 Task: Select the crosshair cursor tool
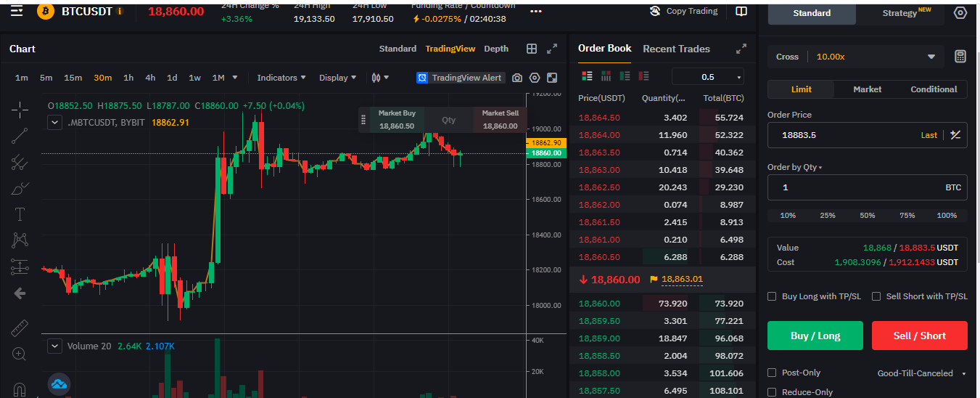(x=20, y=110)
